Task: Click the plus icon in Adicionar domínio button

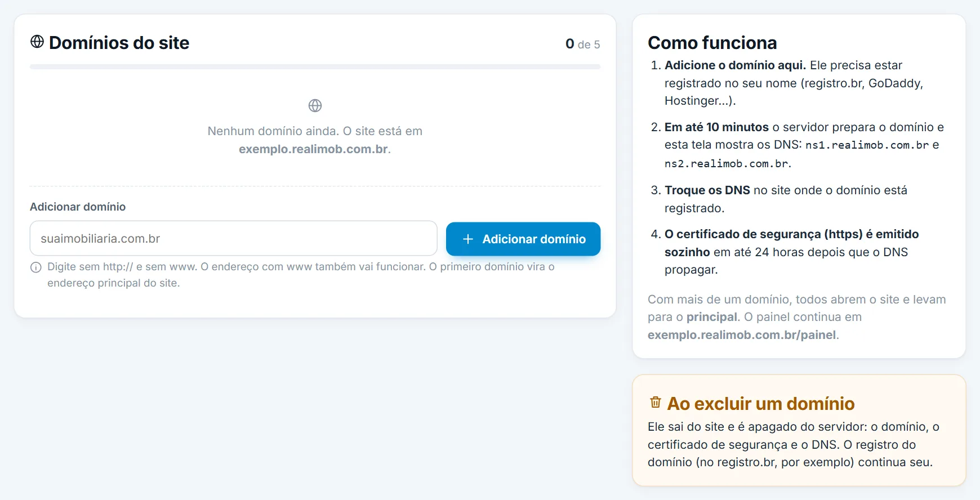Action: [x=467, y=239]
